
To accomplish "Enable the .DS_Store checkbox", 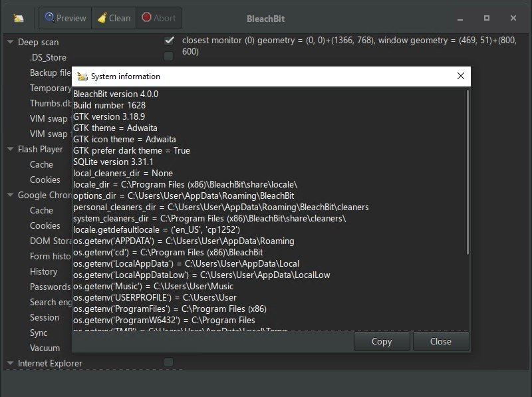I will coord(169,56).
